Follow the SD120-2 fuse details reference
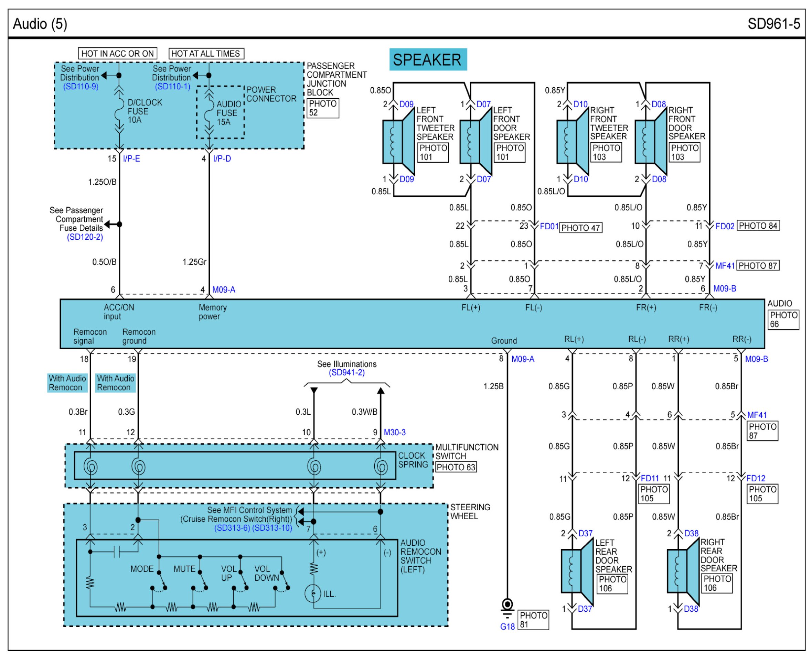 point(85,237)
